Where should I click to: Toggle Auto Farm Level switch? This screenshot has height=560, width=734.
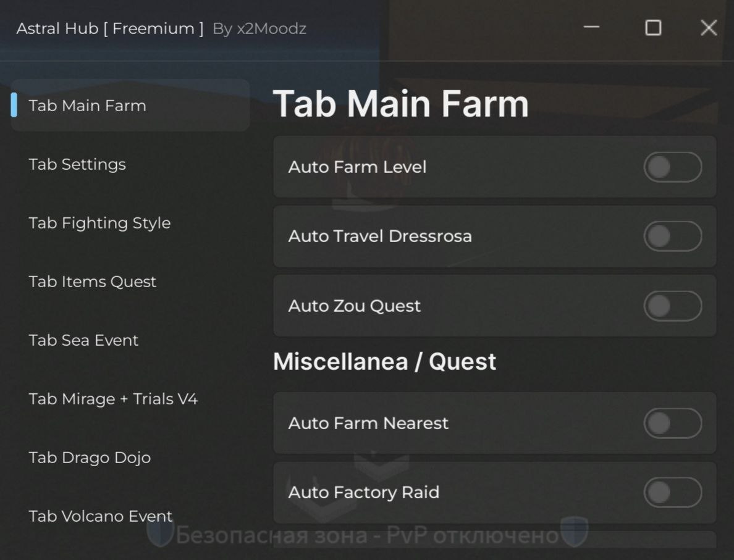click(672, 167)
